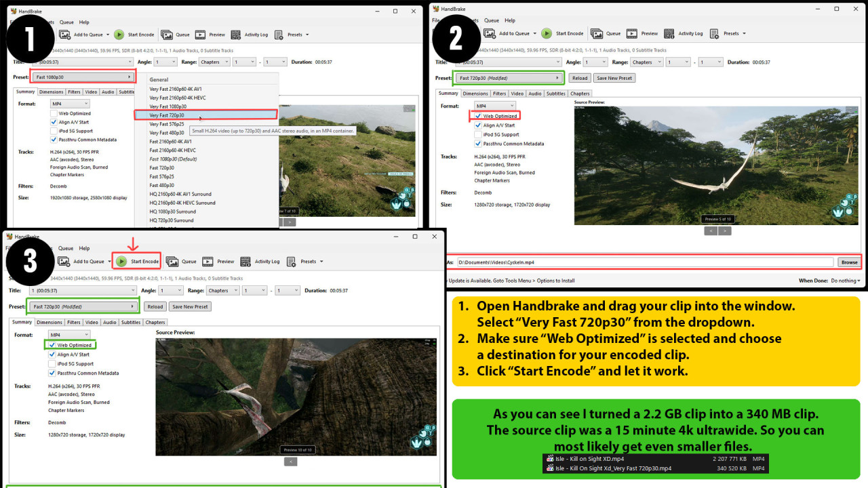
Task: Open Video tab in bottom-left window
Action: tap(92, 323)
